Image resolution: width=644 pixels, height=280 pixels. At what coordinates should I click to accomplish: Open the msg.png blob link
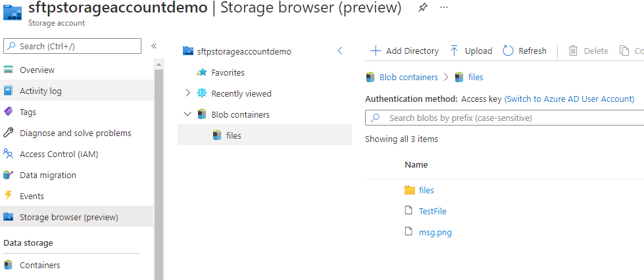coord(435,233)
